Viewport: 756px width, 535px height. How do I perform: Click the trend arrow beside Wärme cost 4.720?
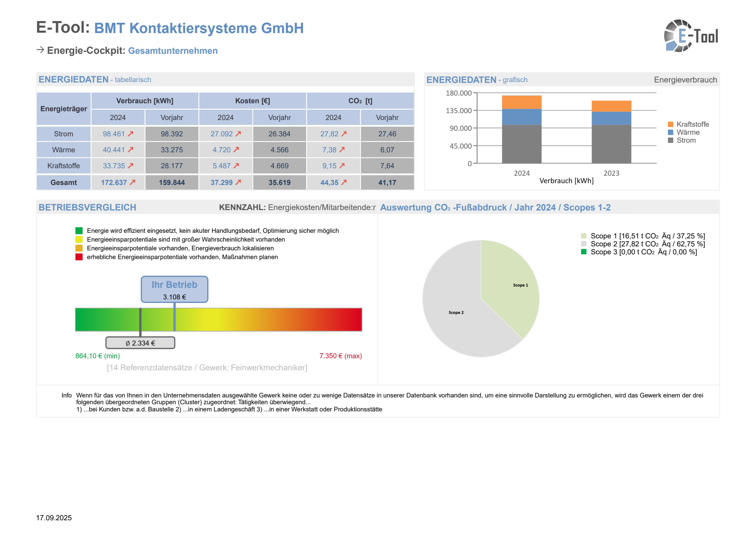pos(236,150)
